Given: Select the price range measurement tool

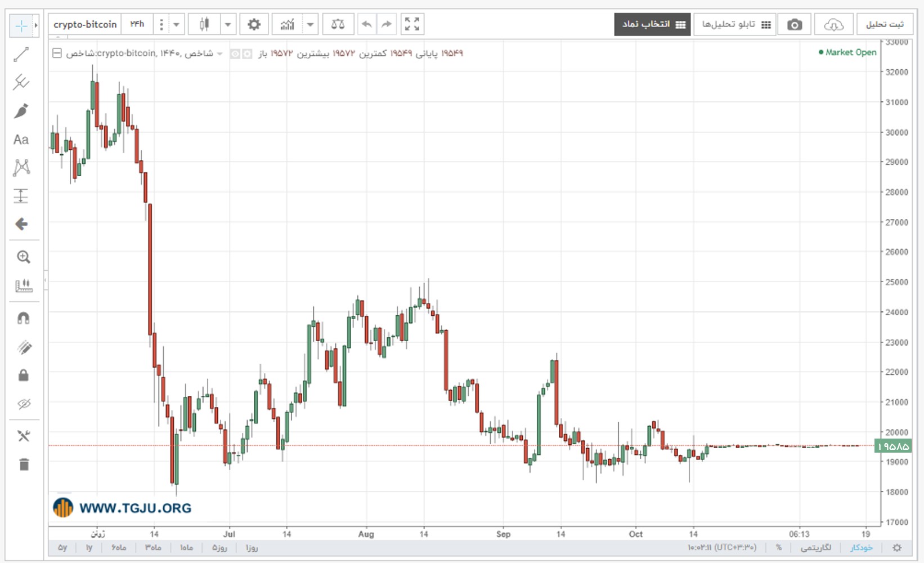Looking at the screenshot, I should click(x=21, y=195).
